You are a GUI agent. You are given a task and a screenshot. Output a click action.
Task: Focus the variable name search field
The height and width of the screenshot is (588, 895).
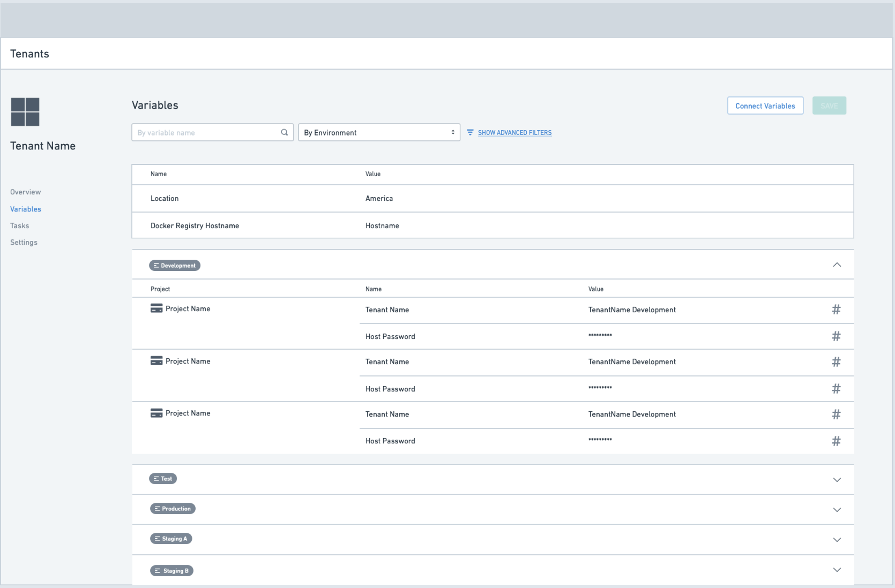(x=206, y=132)
